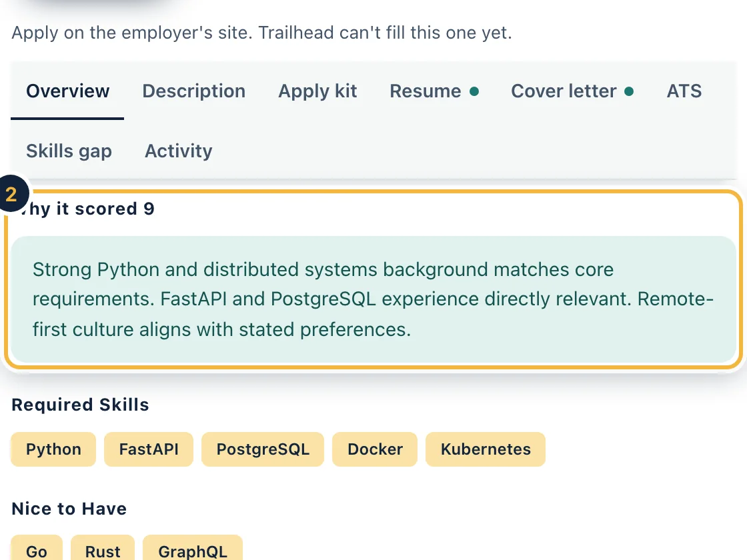Open the Description tab
The width and height of the screenshot is (747, 560).
[194, 91]
